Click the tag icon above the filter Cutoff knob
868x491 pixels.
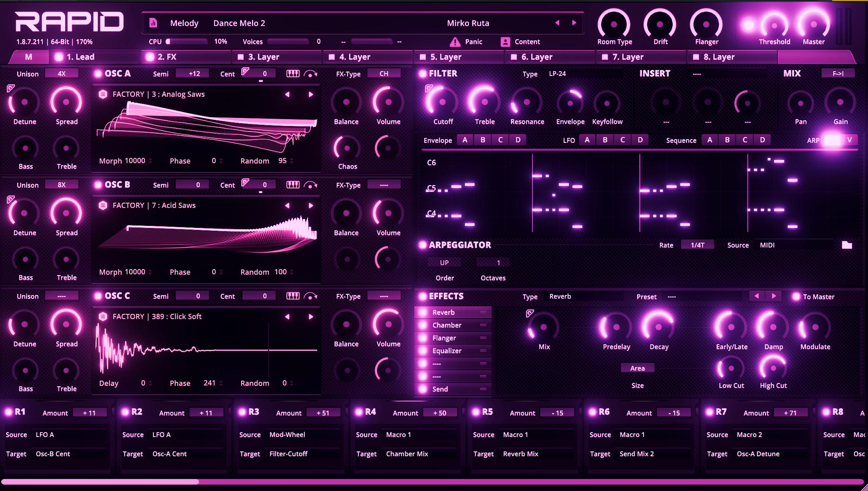[429, 88]
